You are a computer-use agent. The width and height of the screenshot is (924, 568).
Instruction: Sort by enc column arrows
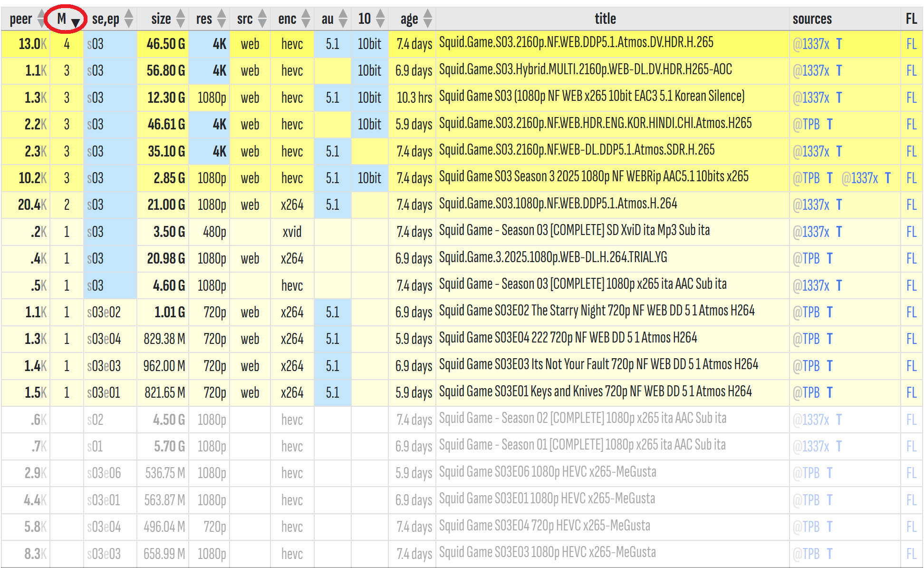click(306, 19)
